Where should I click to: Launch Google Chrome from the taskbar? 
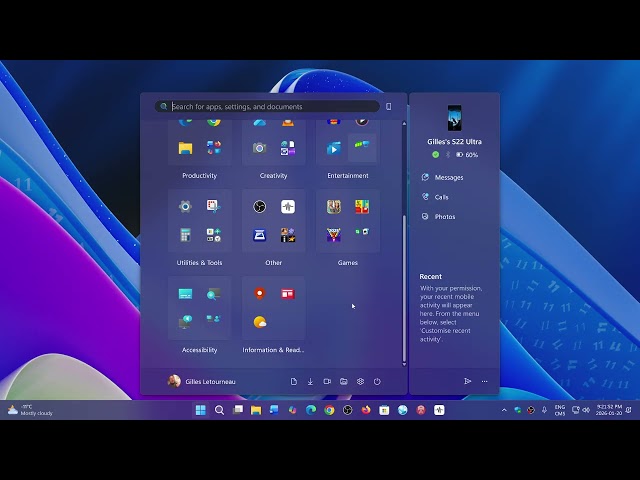(329, 410)
